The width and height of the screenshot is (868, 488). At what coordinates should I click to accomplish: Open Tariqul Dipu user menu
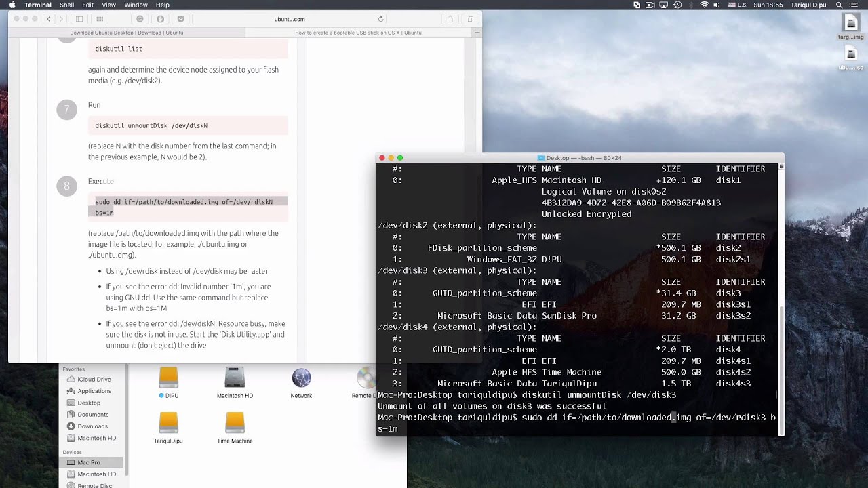coord(810,5)
